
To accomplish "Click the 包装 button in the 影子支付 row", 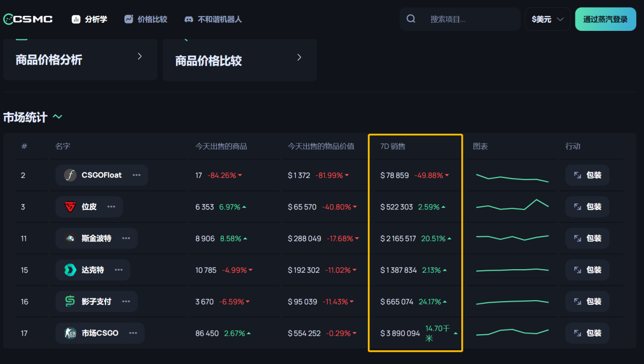I will click(588, 302).
